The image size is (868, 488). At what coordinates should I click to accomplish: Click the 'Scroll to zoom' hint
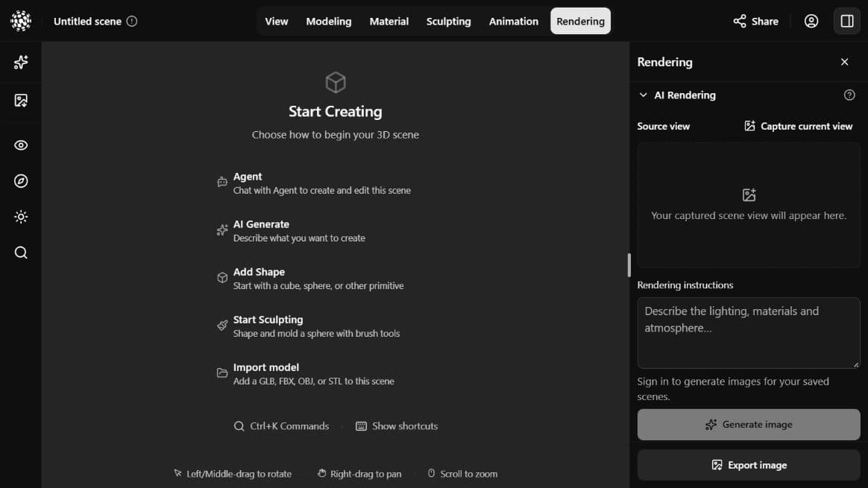pos(462,474)
